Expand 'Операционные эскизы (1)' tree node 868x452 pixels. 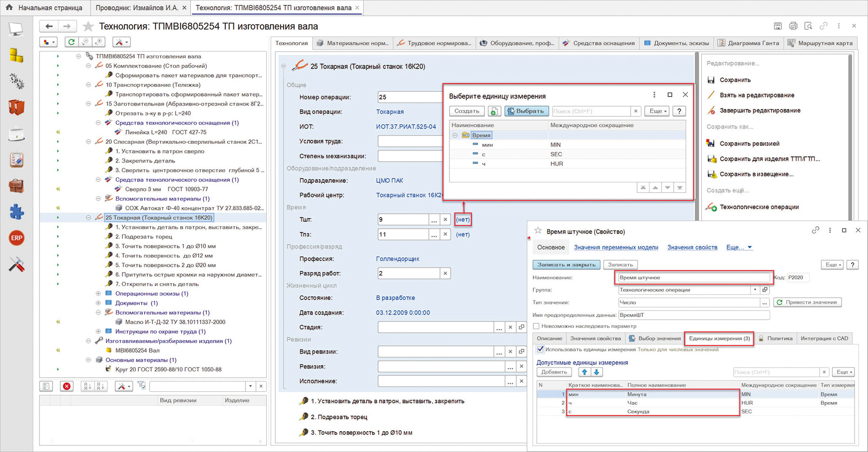pyautogui.click(x=98, y=293)
